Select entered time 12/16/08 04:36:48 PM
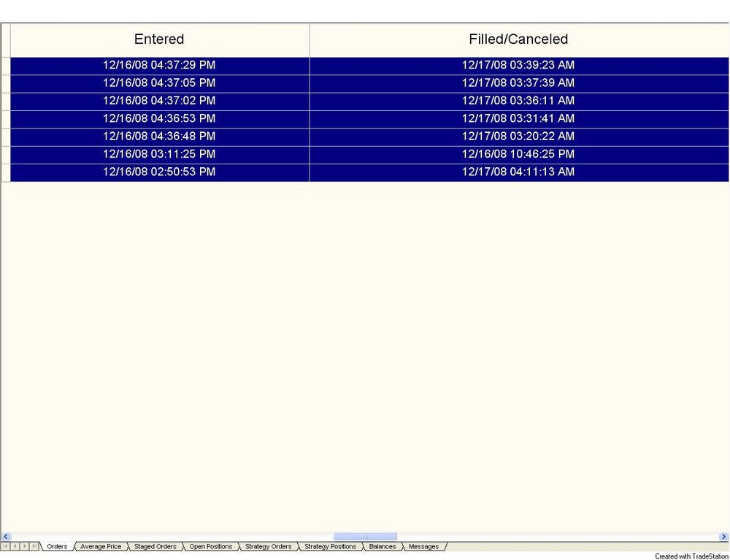 pos(159,137)
